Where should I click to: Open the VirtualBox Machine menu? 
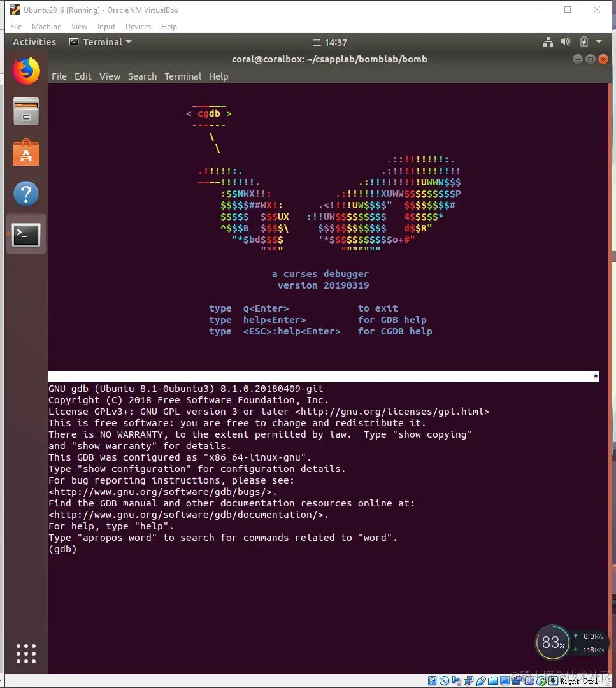coord(47,27)
